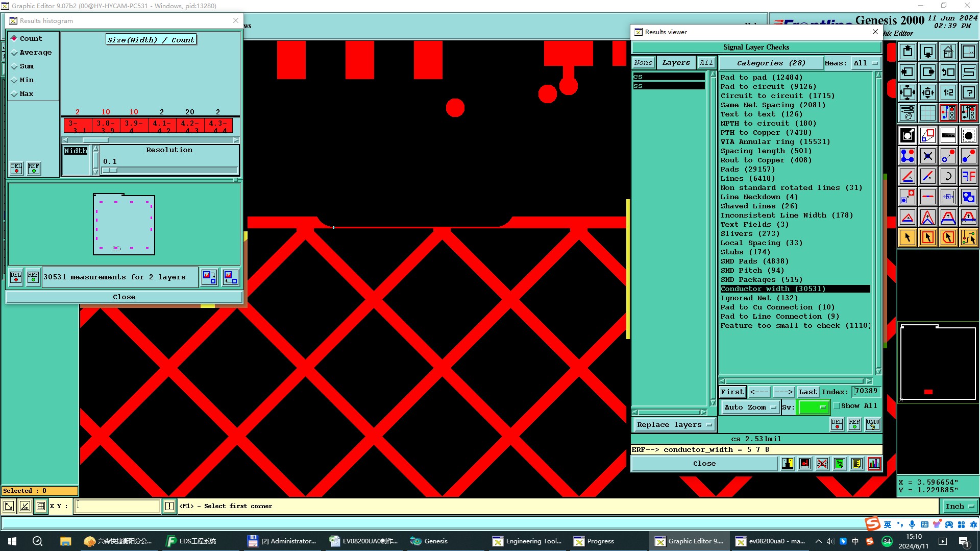This screenshot has width=980, height=551.
Task: Click the pan up icon
Action: (x=908, y=52)
